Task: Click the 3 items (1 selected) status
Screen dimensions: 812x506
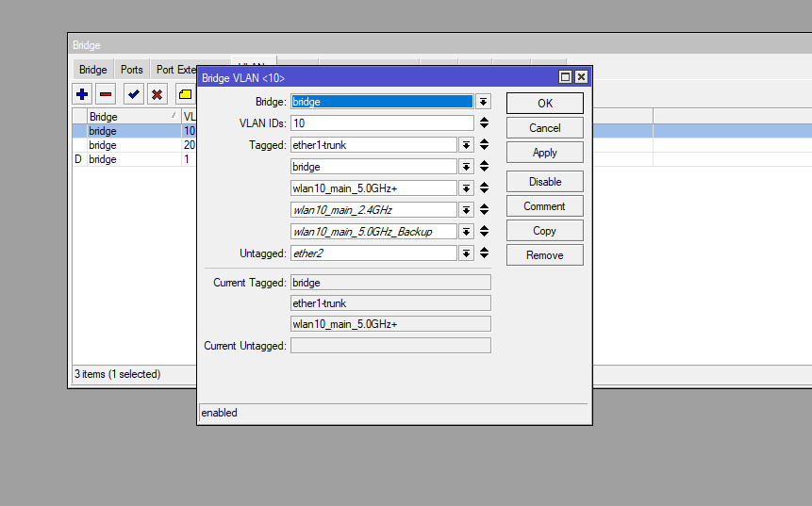Action: (118, 374)
